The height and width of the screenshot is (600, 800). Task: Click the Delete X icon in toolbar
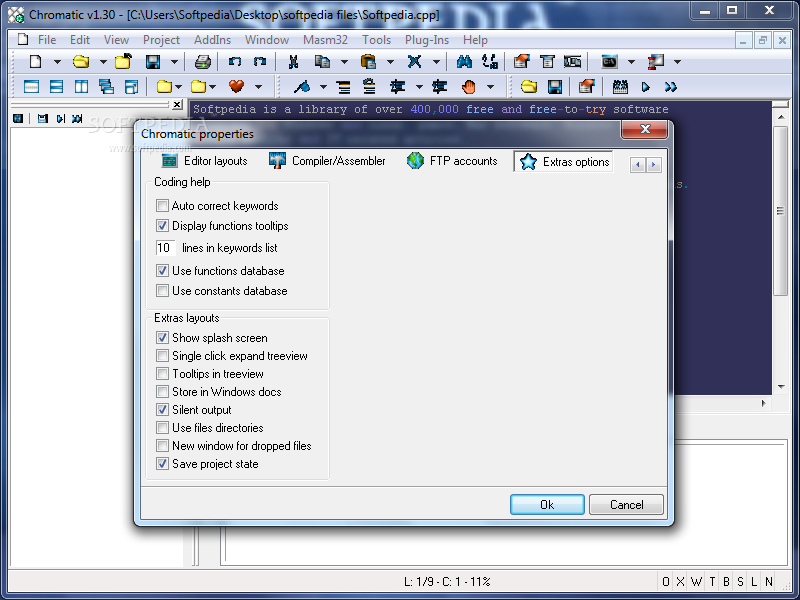414,62
